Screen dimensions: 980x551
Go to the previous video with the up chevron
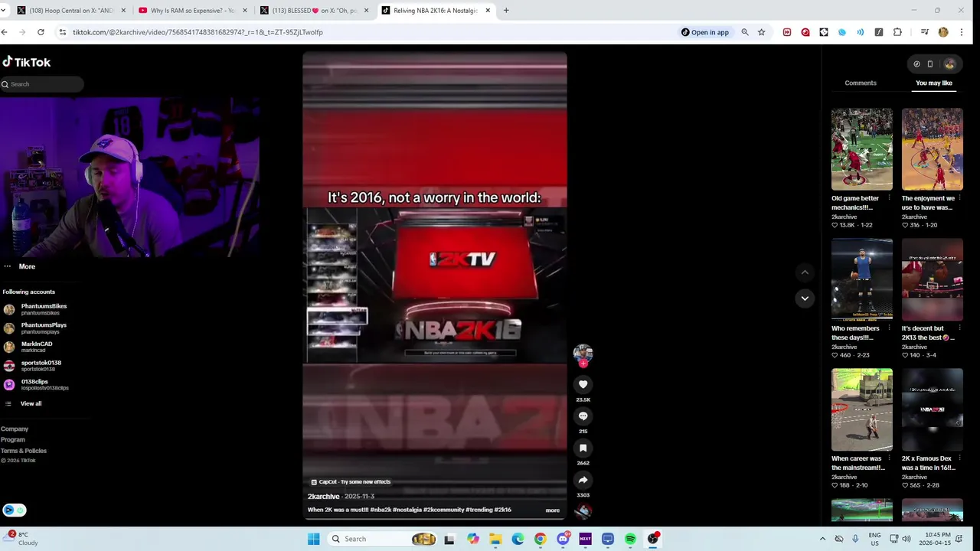click(x=805, y=272)
